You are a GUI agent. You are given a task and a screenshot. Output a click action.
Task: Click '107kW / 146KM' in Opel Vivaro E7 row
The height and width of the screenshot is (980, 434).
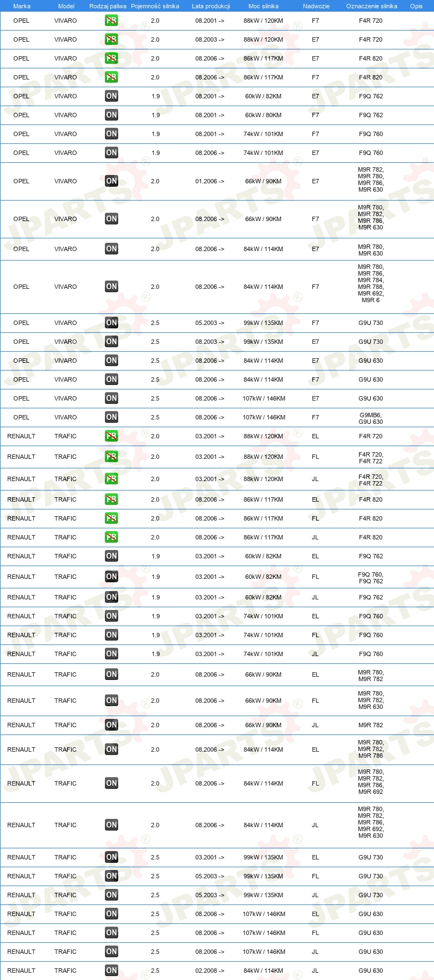click(264, 398)
